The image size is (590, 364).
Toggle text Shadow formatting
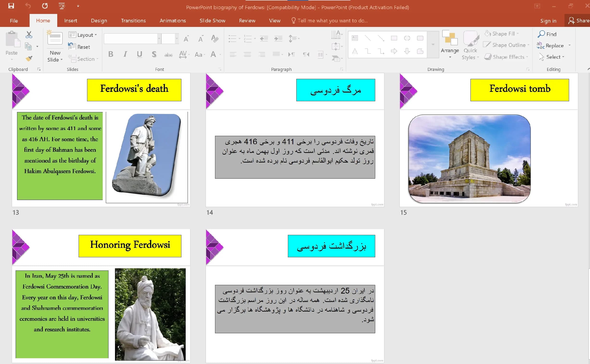[154, 54]
